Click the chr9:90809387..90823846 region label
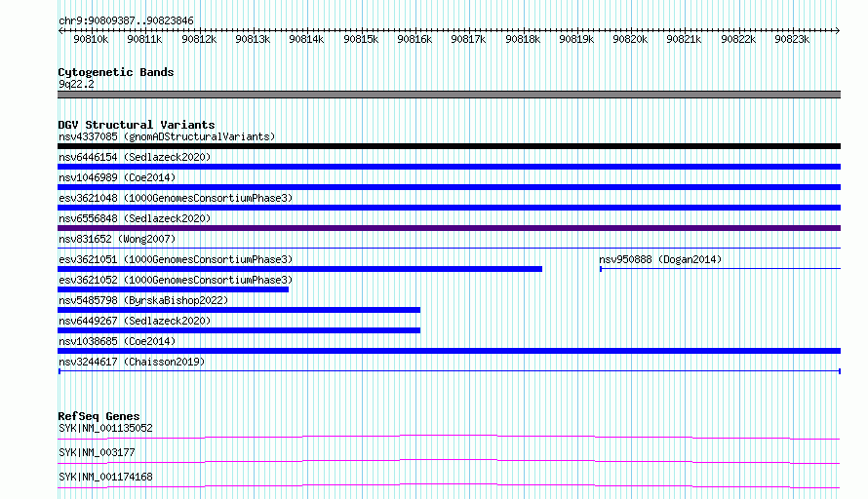 126,20
